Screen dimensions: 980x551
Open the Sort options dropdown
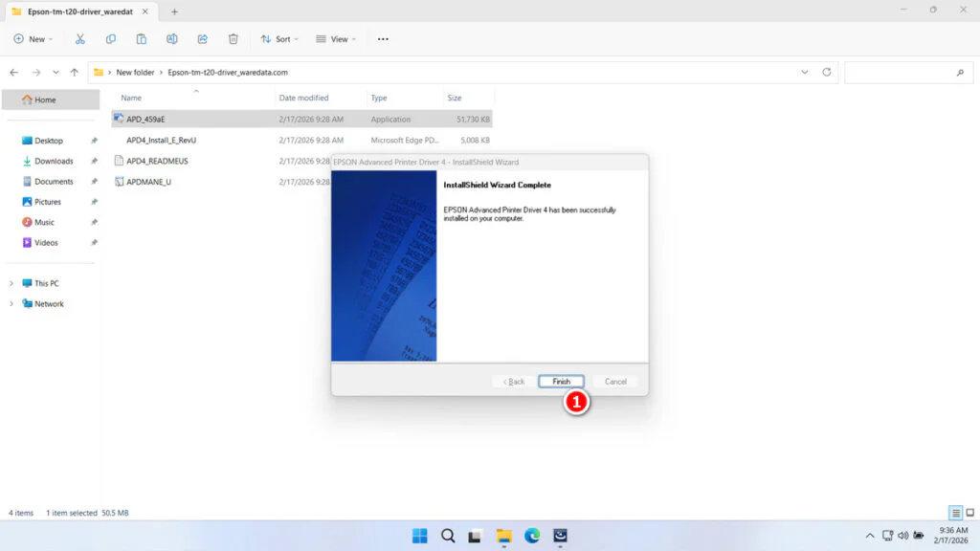tap(278, 38)
